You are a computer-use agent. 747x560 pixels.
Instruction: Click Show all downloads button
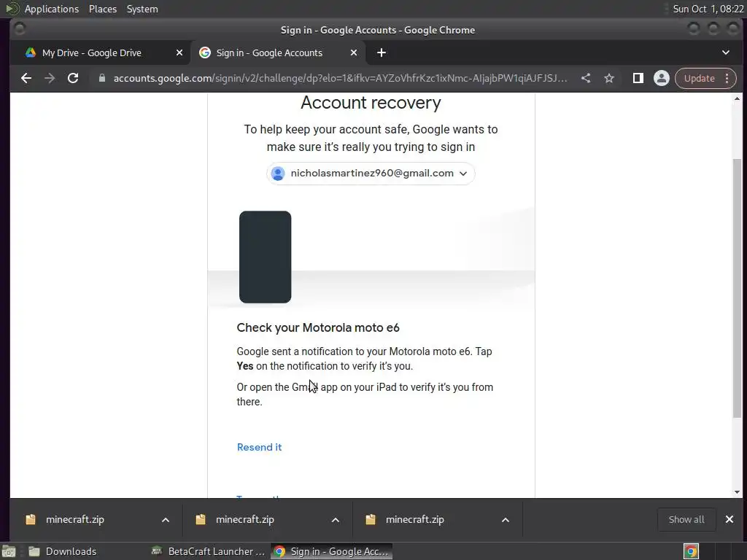click(686, 519)
